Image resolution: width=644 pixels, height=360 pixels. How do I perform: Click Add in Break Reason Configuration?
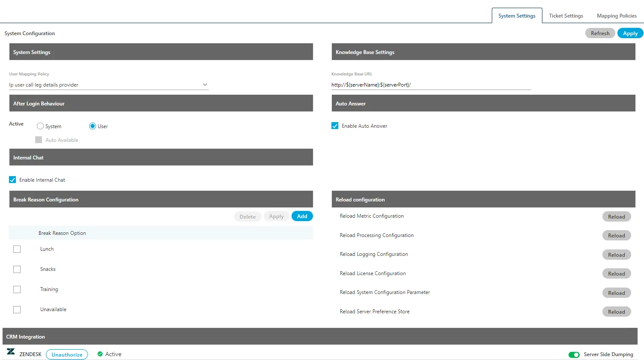point(302,216)
